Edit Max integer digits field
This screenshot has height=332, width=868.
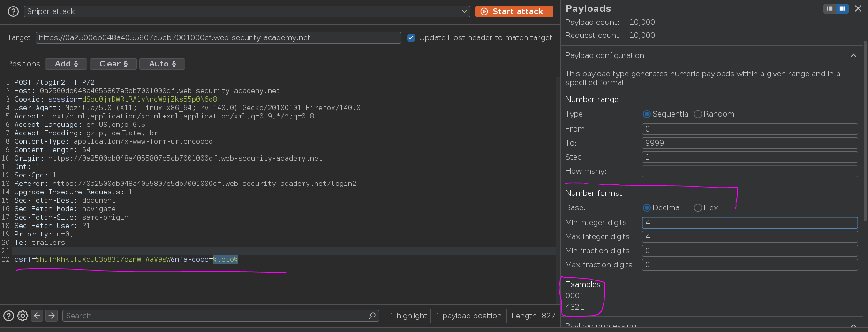pyautogui.click(x=749, y=236)
